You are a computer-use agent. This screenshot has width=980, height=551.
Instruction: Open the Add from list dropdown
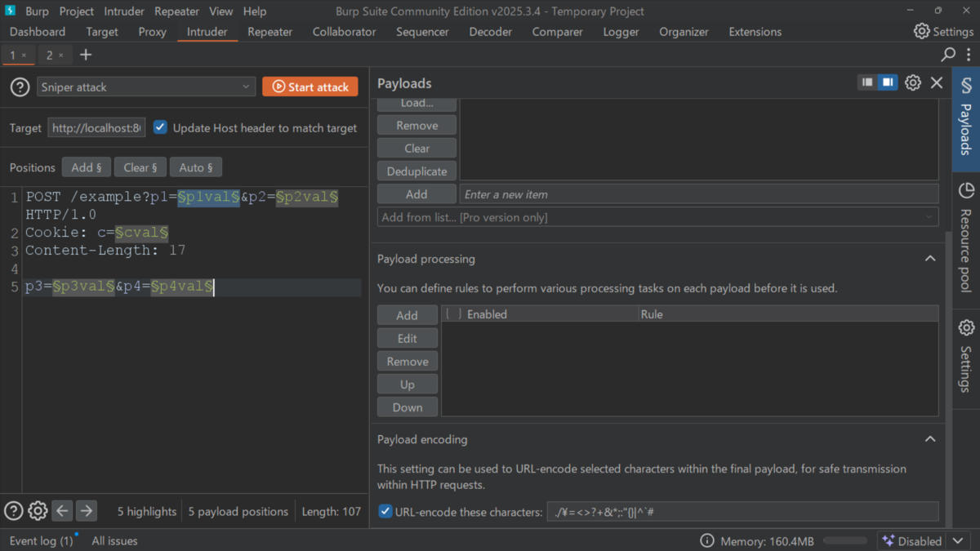[x=657, y=217]
